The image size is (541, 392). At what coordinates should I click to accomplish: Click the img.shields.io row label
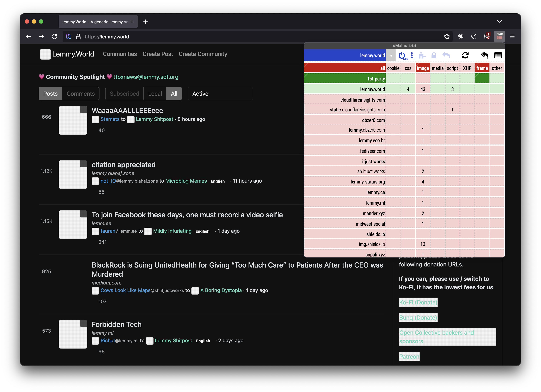pos(345,244)
